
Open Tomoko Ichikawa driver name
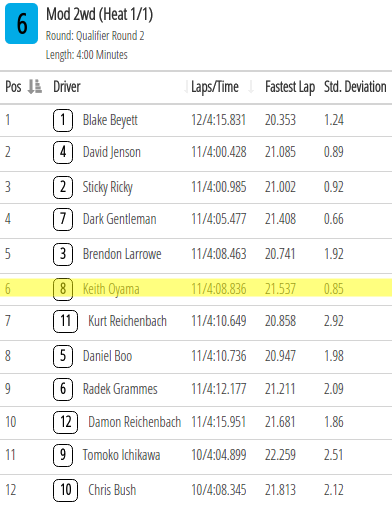121,455
